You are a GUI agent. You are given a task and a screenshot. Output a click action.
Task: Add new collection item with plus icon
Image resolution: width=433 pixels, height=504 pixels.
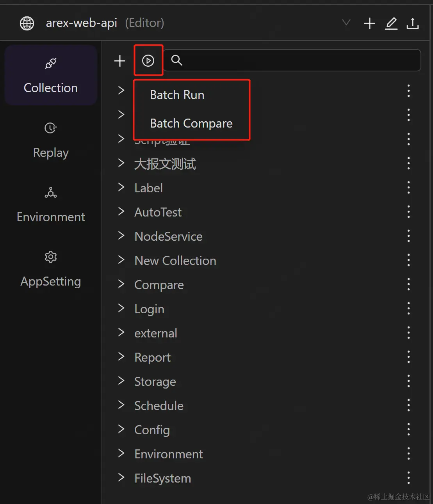coord(120,60)
